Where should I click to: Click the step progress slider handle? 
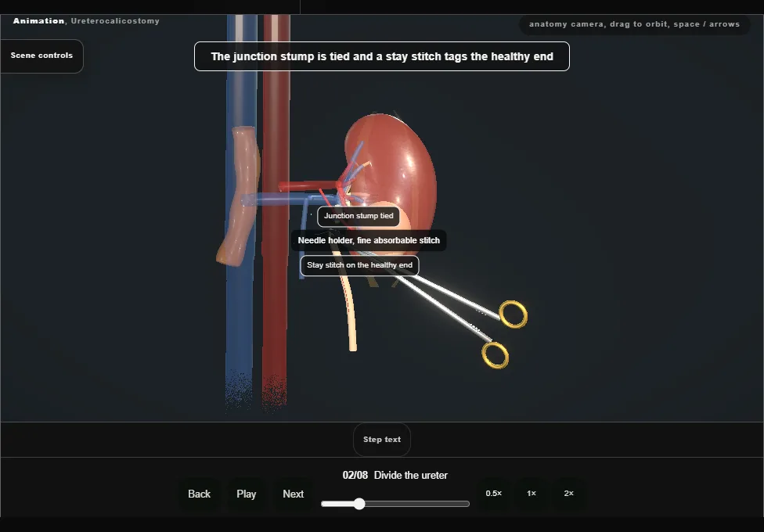(x=359, y=504)
